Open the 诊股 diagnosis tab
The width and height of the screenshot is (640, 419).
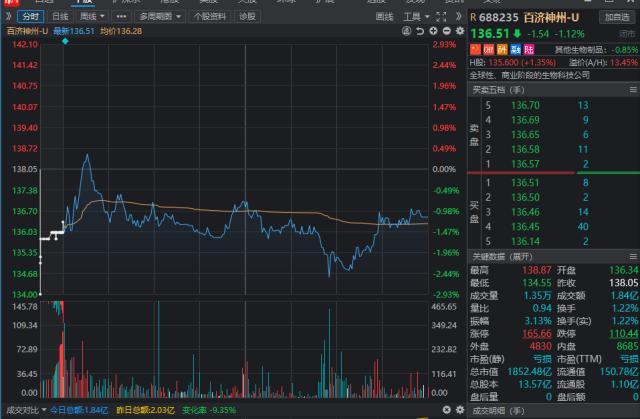247,16
